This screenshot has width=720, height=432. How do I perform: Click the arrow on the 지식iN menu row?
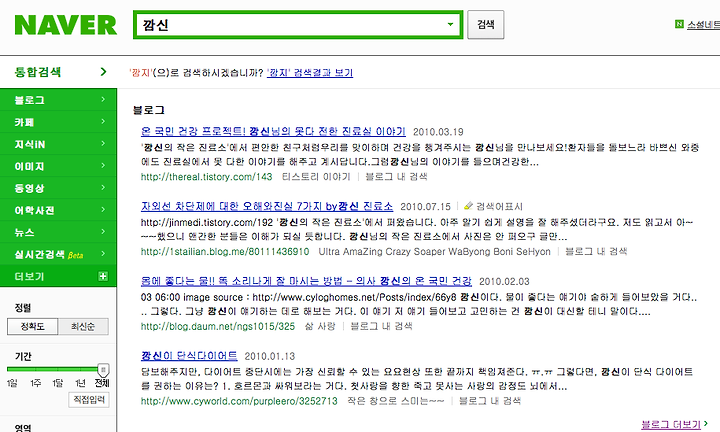coord(103,143)
